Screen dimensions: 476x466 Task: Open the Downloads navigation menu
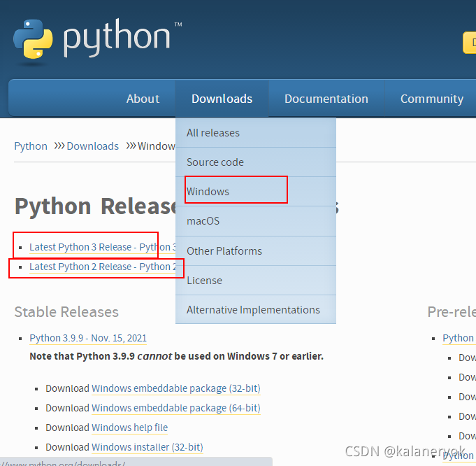(x=222, y=99)
